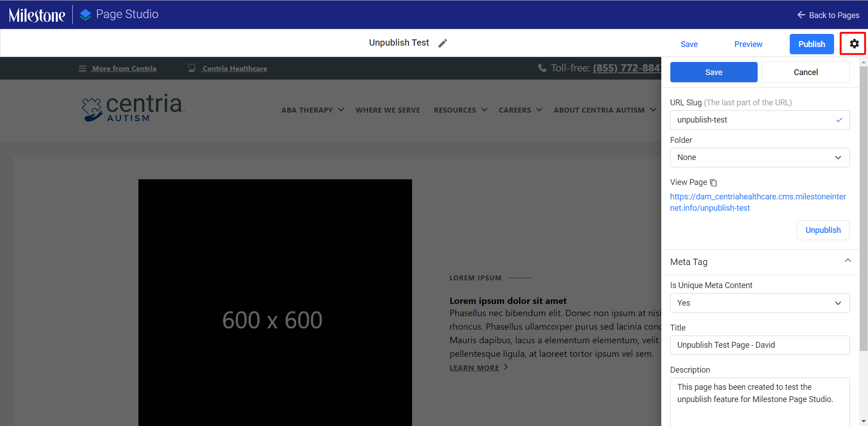
Task: Click the Unpublish button
Action: pyautogui.click(x=823, y=230)
